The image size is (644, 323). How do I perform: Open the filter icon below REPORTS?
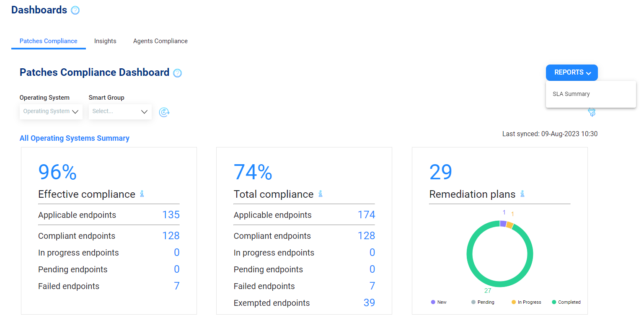[591, 112]
